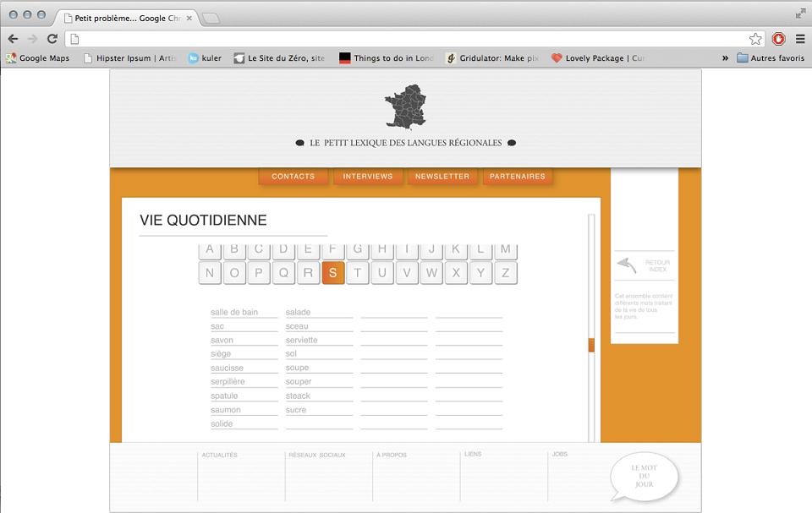812x513 pixels.
Task: Open the word "saucisse"
Action: coord(227,368)
